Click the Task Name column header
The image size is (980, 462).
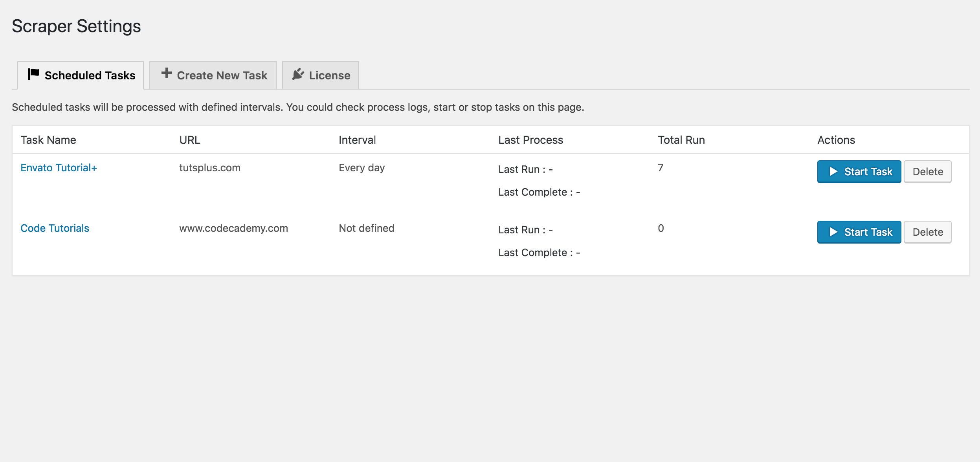tap(48, 140)
